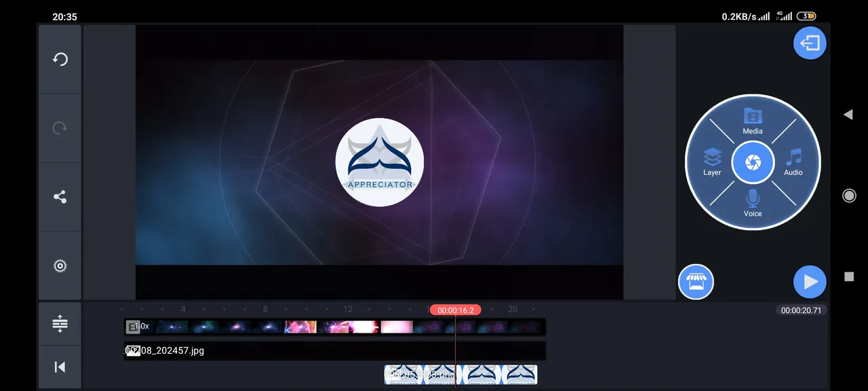
Task: Select the Appreciator logo png layer clip
Action: [x=461, y=374]
